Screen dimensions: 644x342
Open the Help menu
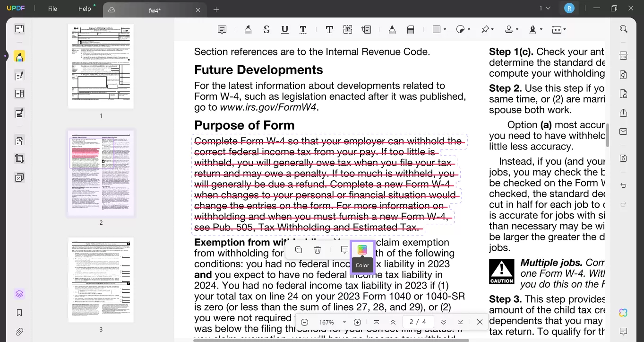coord(85,9)
